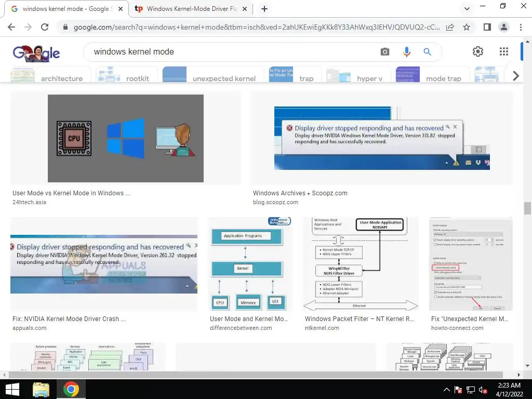Click the blue search magnifier button
The height and width of the screenshot is (399, 532).
(427, 51)
